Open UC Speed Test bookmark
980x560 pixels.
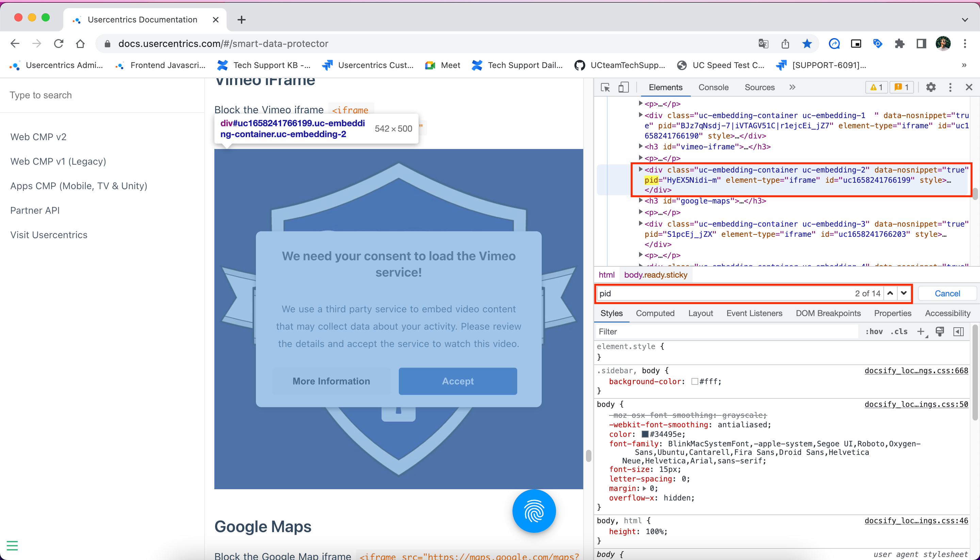coord(721,65)
